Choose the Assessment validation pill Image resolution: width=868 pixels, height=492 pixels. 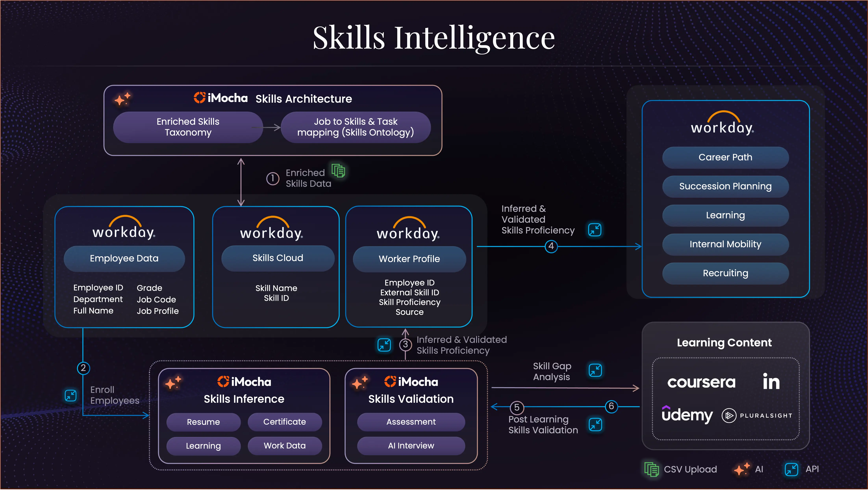(x=411, y=422)
